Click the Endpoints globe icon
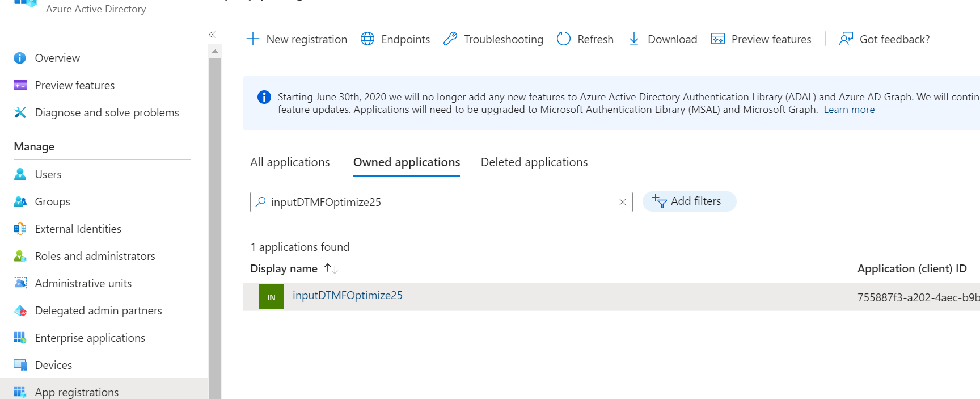Image resolution: width=980 pixels, height=399 pixels. (x=367, y=39)
